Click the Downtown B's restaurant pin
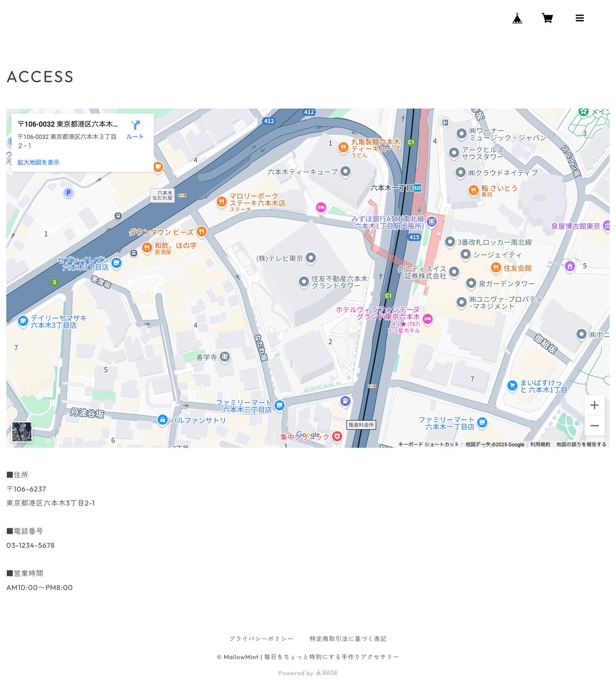Image resolution: width=616 pixels, height=691 pixels. 202,231
